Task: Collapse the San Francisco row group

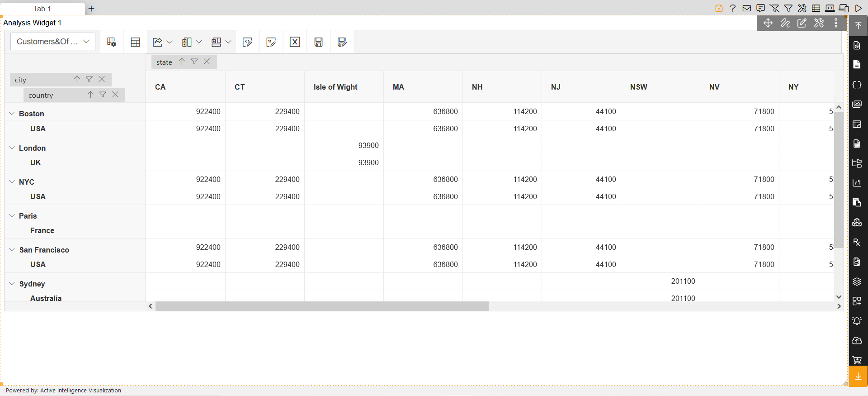Action: click(12, 250)
